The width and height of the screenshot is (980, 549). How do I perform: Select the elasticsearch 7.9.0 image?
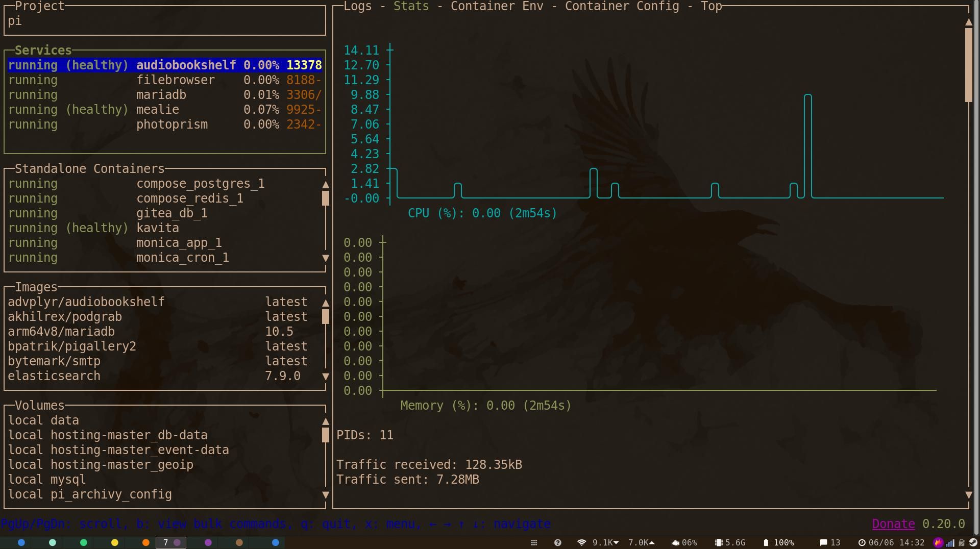54,376
